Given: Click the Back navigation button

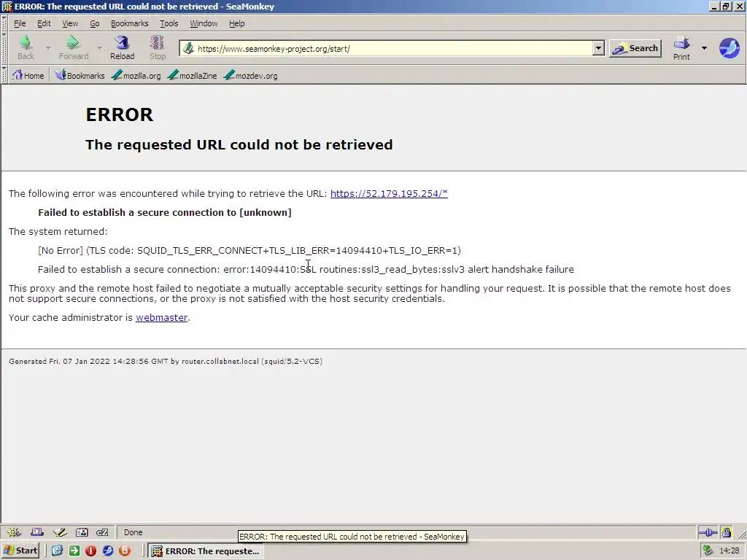Looking at the screenshot, I should point(26,48).
